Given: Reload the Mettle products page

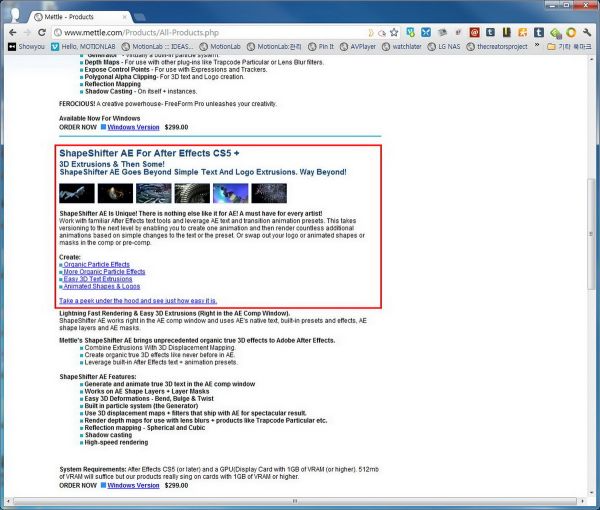Looking at the screenshot, I should click(42, 33).
